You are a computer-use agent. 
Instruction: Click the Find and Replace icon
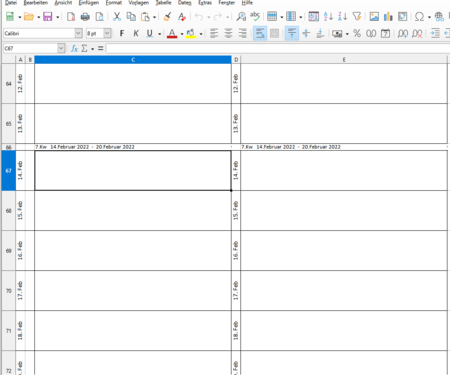coord(241,16)
